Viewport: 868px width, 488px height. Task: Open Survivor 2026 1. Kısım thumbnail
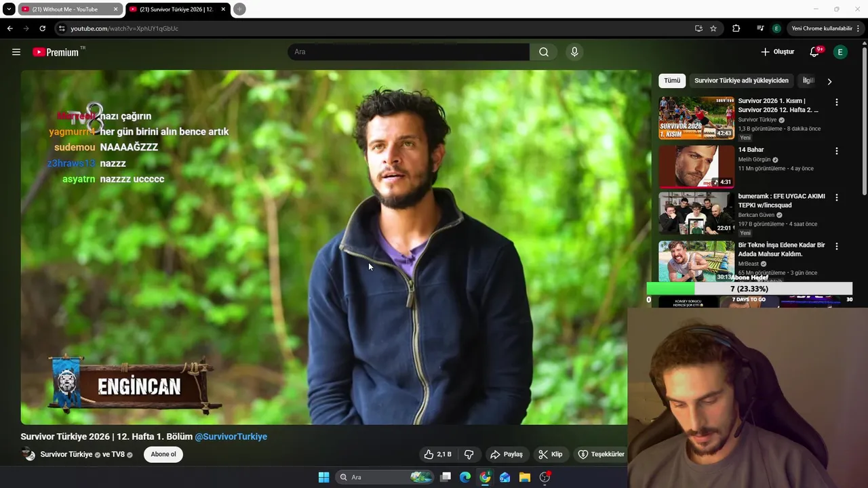[x=696, y=118]
